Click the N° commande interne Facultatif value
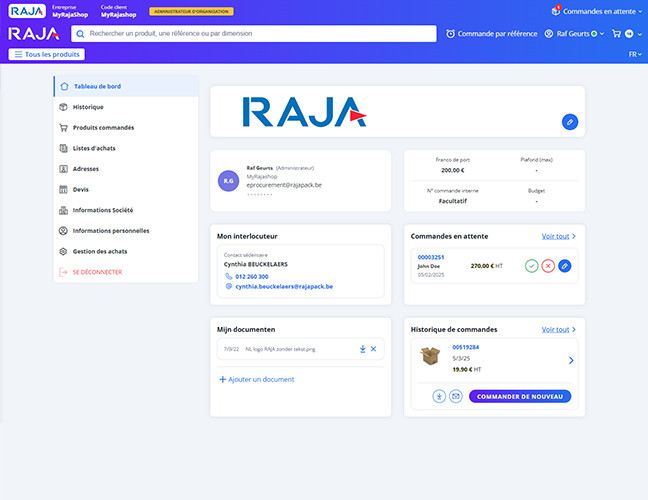Screen dimensions: 648x500 [x=453, y=201]
